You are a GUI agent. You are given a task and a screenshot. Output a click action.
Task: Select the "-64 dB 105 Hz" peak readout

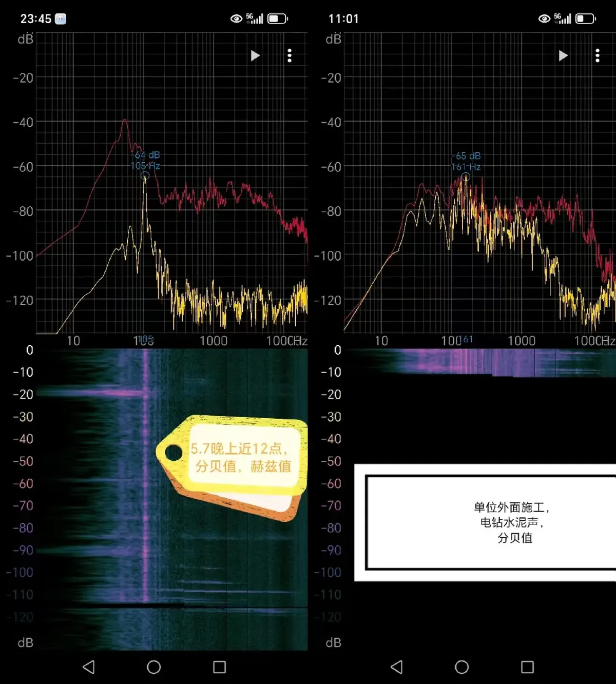145,160
